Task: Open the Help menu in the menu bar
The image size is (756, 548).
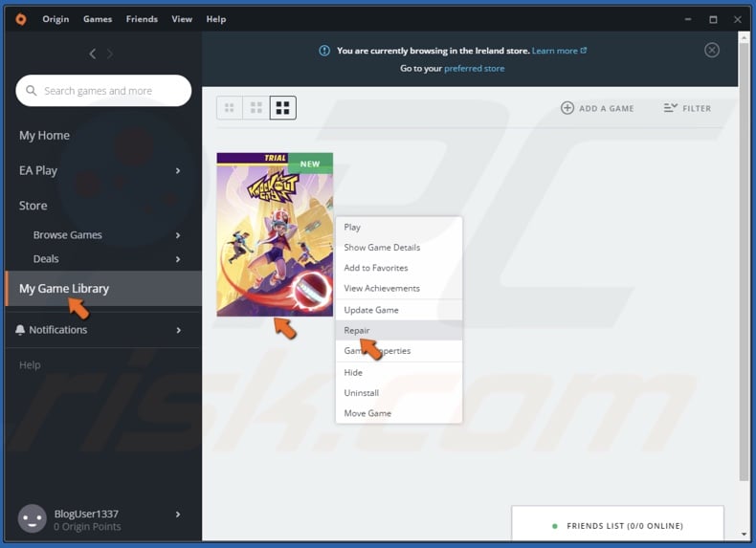Action: (216, 19)
